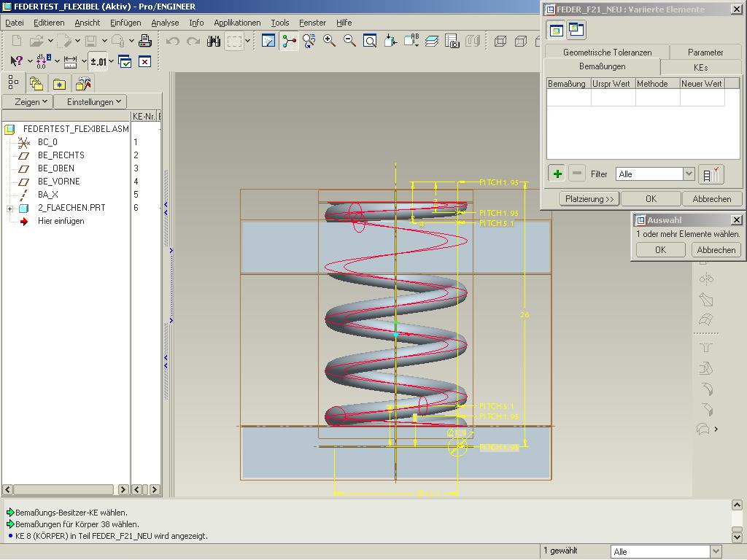Toggle the spin center display icon
The width and height of the screenshot is (747, 560).
click(290, 42)
